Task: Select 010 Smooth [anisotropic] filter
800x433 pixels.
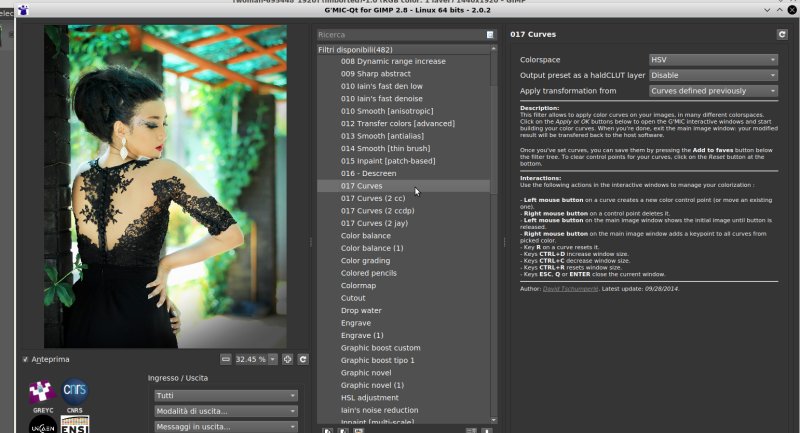Action: (387, 111)
